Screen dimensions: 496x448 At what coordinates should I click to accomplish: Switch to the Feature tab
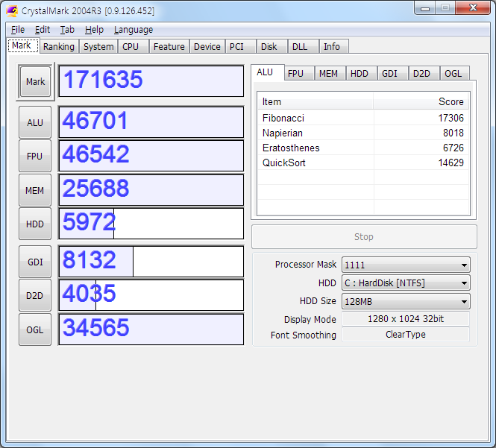169,46
